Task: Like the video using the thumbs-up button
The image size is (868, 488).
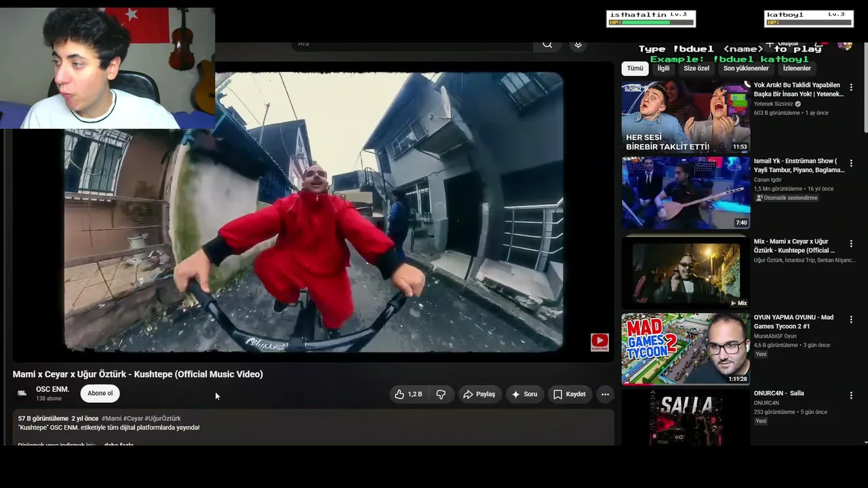Action: coord(409,394)
